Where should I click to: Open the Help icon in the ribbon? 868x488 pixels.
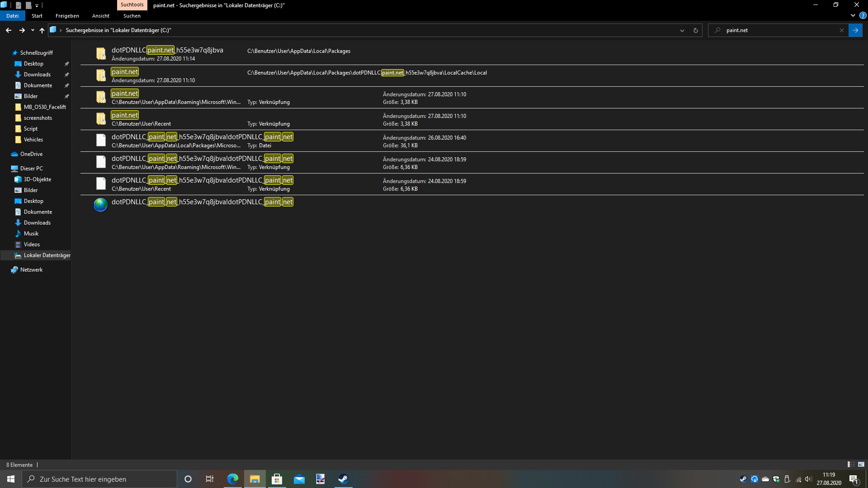point(863,15)
